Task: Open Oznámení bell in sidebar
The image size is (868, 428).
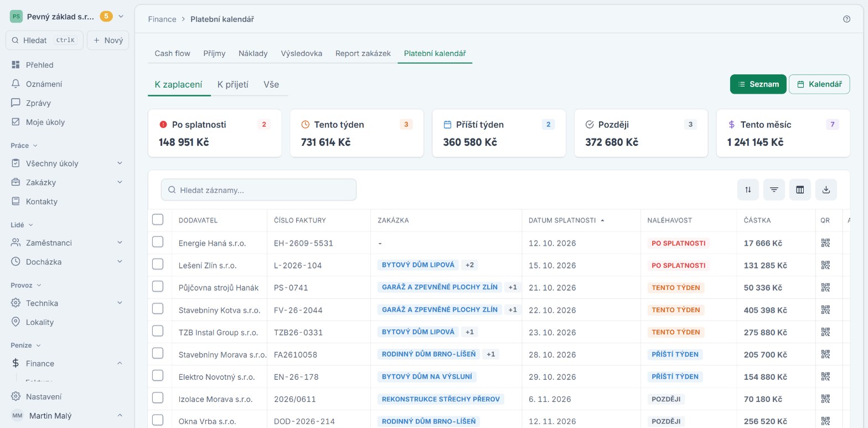Action: tap(67, 84)
